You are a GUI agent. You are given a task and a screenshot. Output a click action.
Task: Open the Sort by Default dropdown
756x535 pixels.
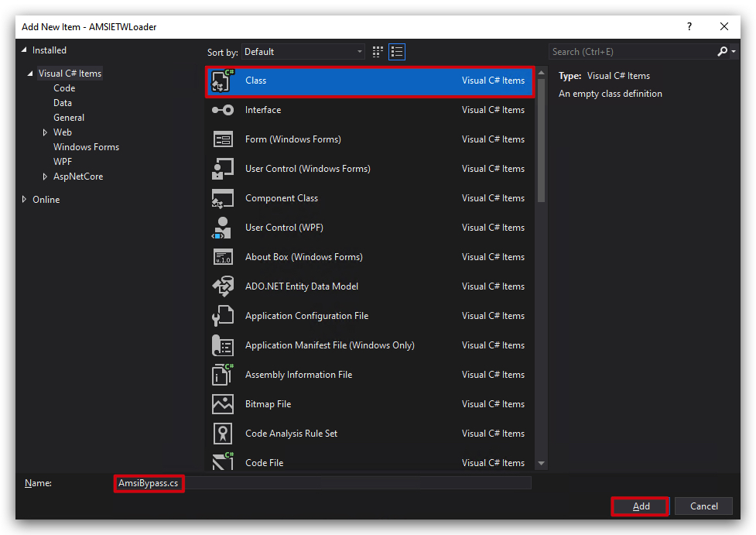303,52
